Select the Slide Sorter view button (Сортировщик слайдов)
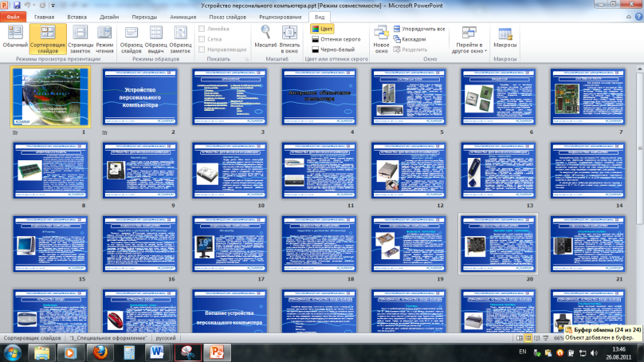Image resolution: width=644 pixels, height=362 pixels. click(x=48, y=39)
